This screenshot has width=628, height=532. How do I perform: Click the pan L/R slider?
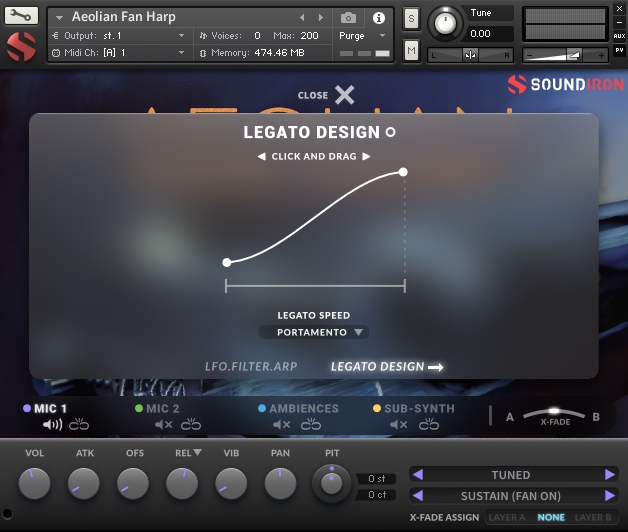coord(470,55)
